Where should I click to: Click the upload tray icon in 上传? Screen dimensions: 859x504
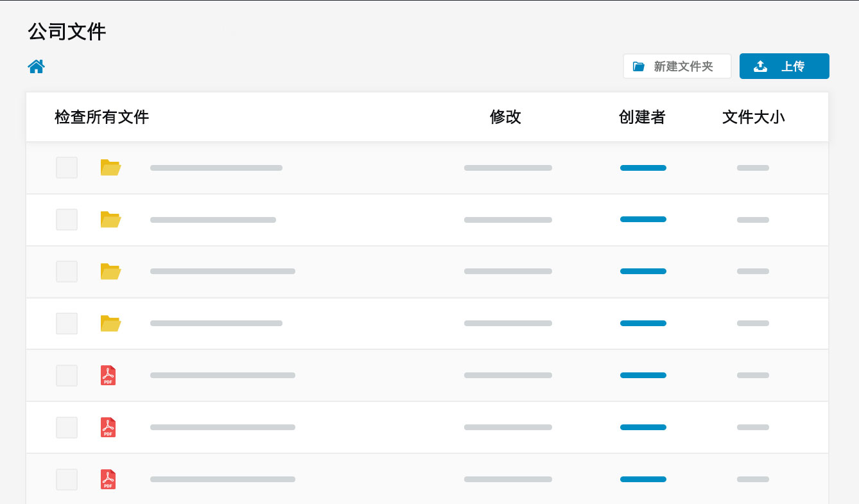click(x=760, y=66)
